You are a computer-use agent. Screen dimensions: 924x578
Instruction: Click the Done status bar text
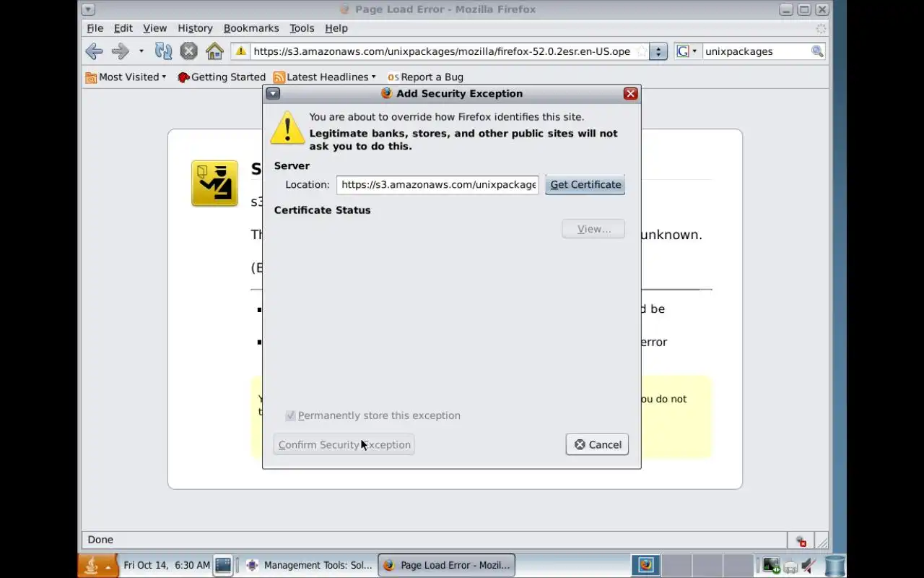[x=100, y=540]
